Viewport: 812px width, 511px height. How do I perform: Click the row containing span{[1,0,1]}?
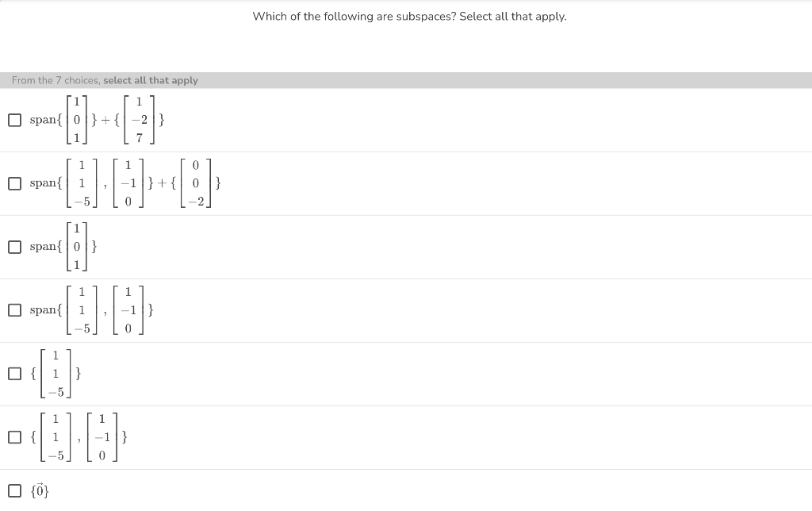pos(317,247)
